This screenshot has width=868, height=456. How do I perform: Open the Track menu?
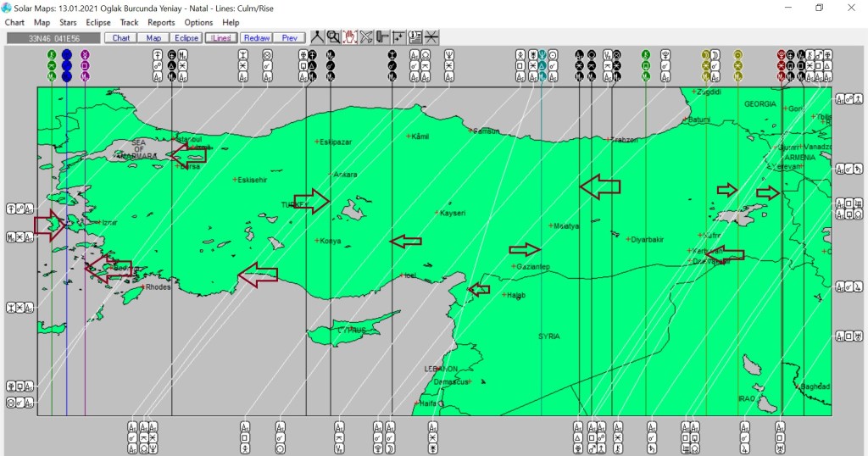(129, 22)
